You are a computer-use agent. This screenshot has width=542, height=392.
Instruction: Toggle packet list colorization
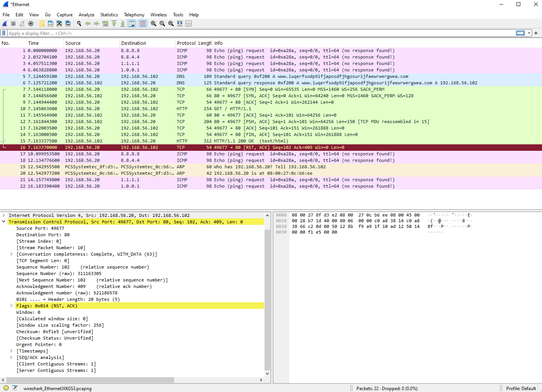[143, 24]
